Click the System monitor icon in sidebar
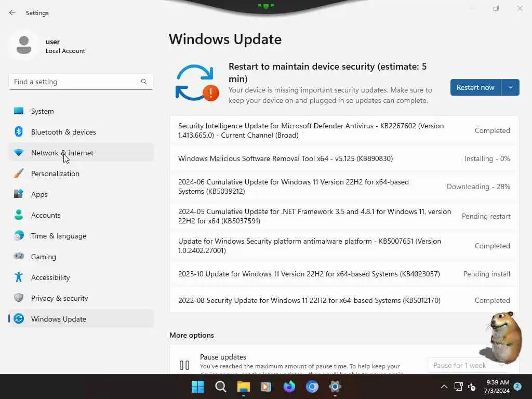 [19, 111]
